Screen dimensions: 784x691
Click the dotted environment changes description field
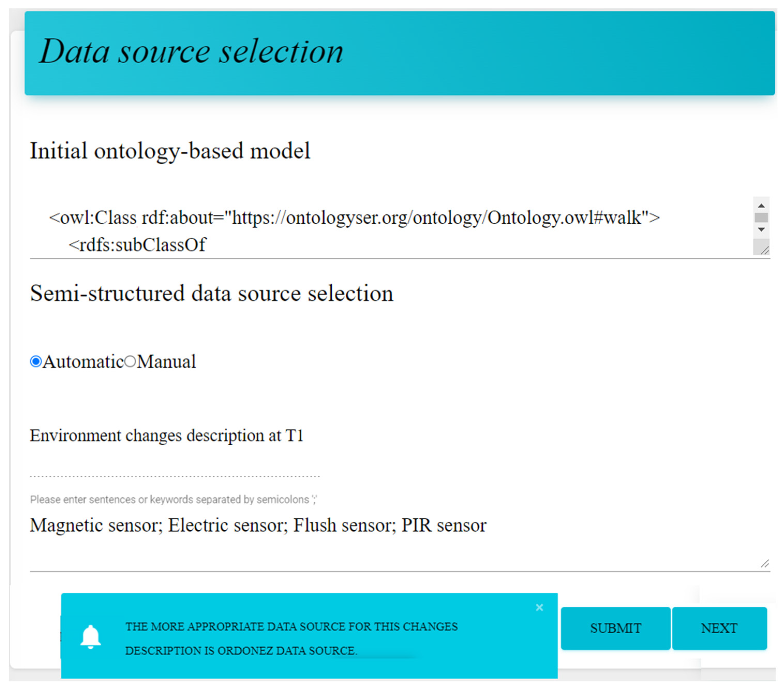click(x=175, y=468)
